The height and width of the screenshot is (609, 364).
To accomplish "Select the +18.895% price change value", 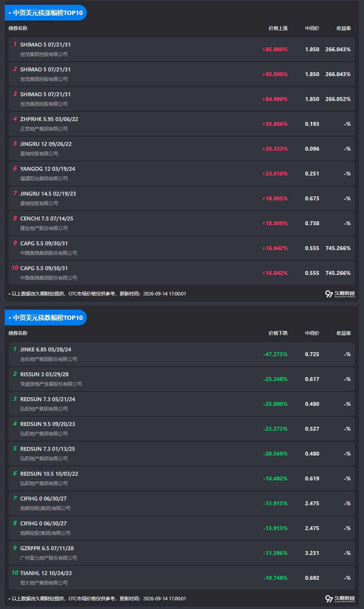I will [275, 198].
